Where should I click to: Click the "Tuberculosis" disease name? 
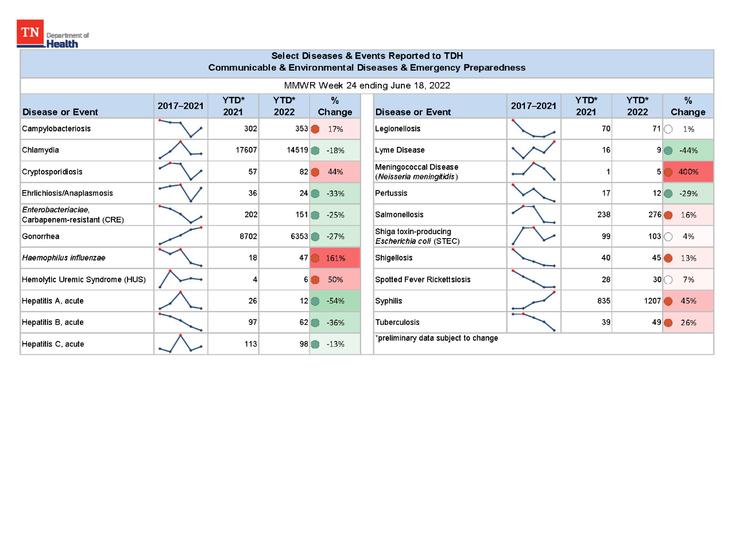397,322
